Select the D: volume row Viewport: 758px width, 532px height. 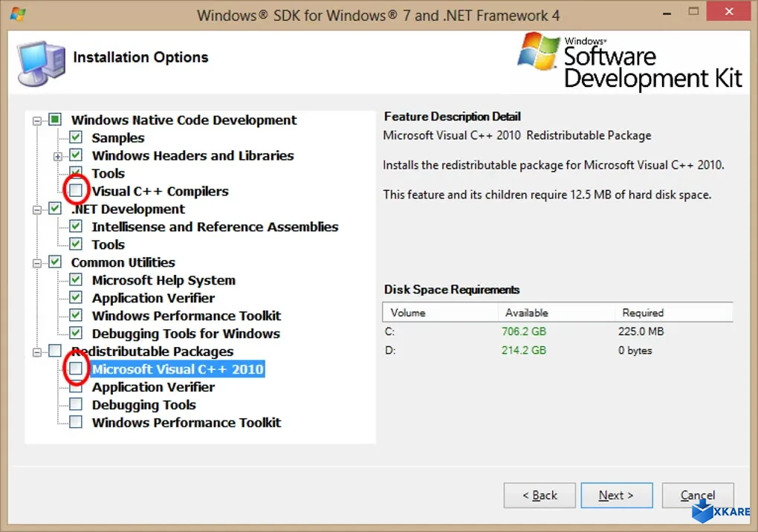click(557, 350)
